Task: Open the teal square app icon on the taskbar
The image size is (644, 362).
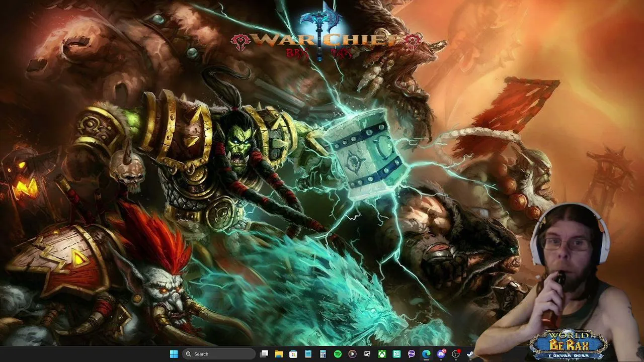Action: coord(397,354)
